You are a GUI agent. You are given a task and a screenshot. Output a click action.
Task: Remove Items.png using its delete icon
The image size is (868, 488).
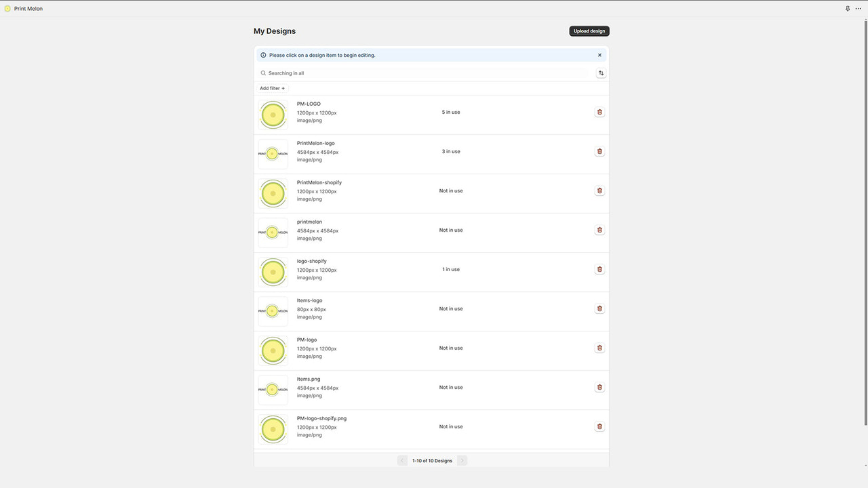[x=599, y=387]
